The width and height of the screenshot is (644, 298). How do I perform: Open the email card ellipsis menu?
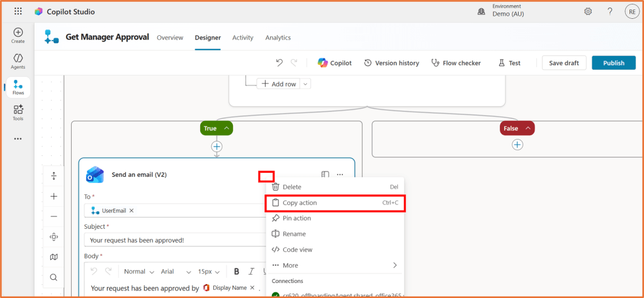click(340, 175)
